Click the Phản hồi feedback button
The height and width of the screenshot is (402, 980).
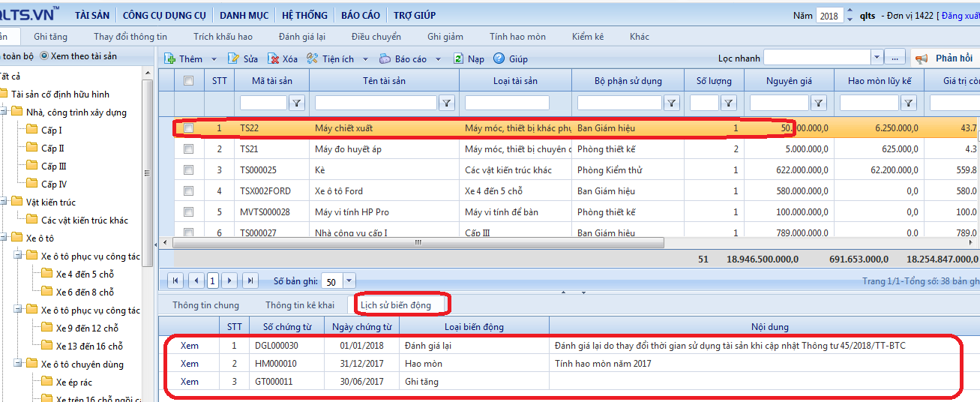point(946,58)
